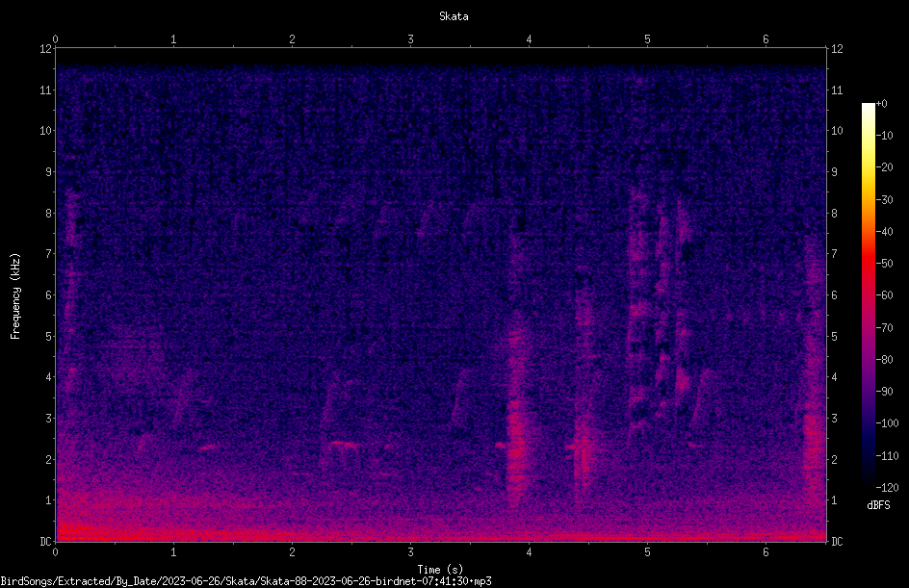909x588 pixels.
Task: Click the 'DC' label on right frequency axis
Action: 837,541
